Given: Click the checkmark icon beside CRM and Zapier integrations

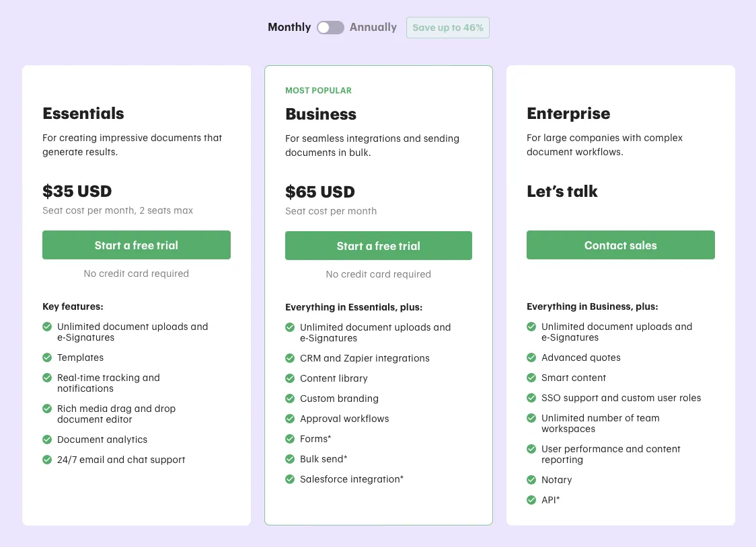Looking at the screenshot, I should click(x=290, y=357).
